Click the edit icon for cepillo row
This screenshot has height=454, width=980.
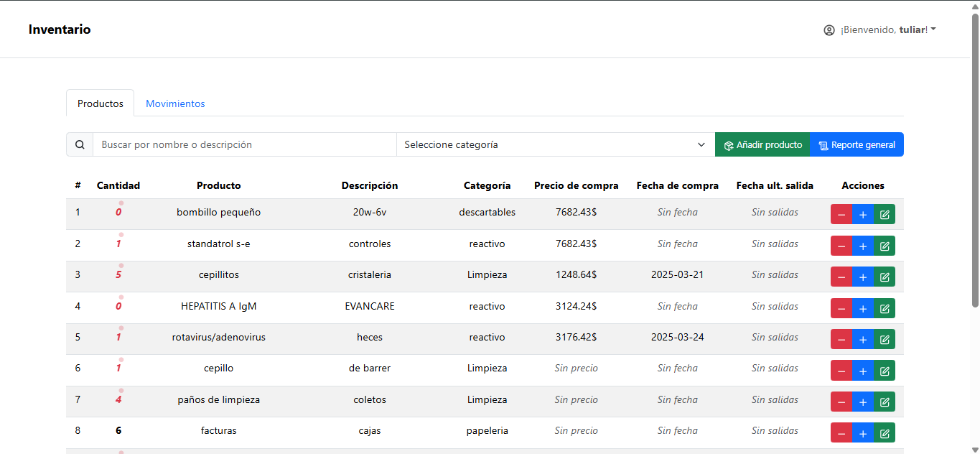885,371
